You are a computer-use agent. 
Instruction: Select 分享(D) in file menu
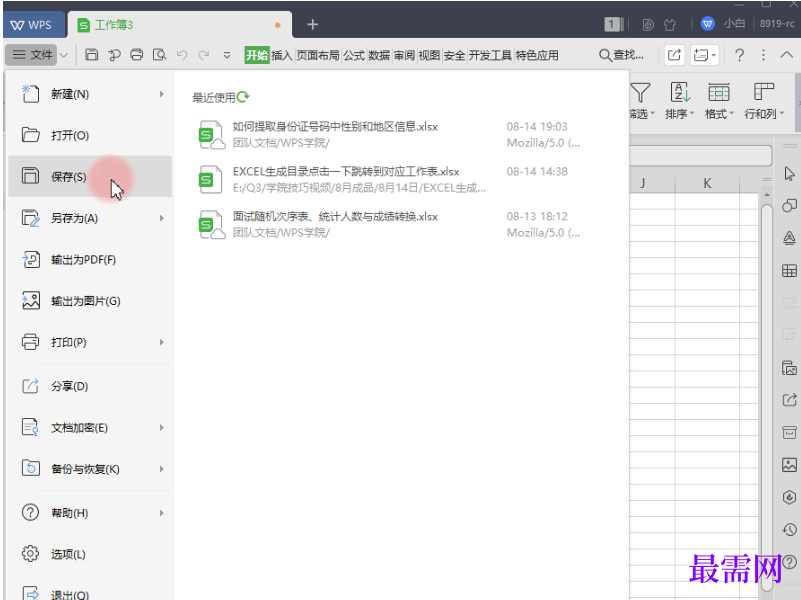tap(90, 386)
